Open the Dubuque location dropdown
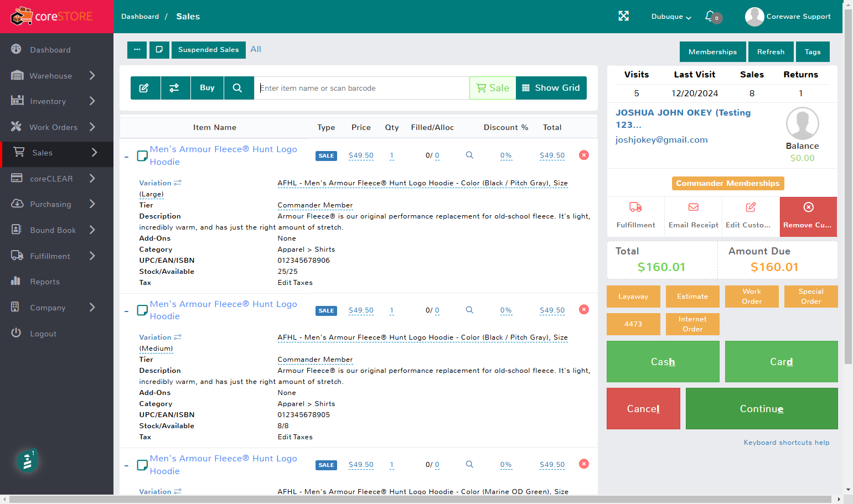Viewport: 853px width, 504px height. coord(671,17)
